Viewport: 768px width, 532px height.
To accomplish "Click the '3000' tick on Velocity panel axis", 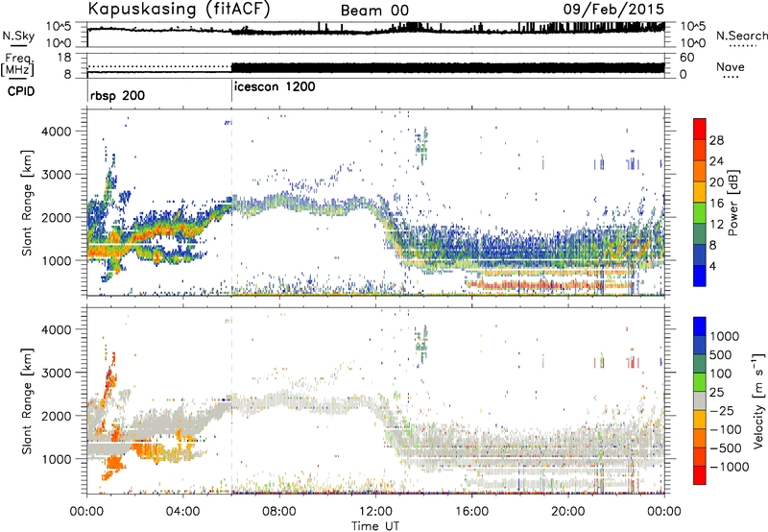I will point(56,373).
